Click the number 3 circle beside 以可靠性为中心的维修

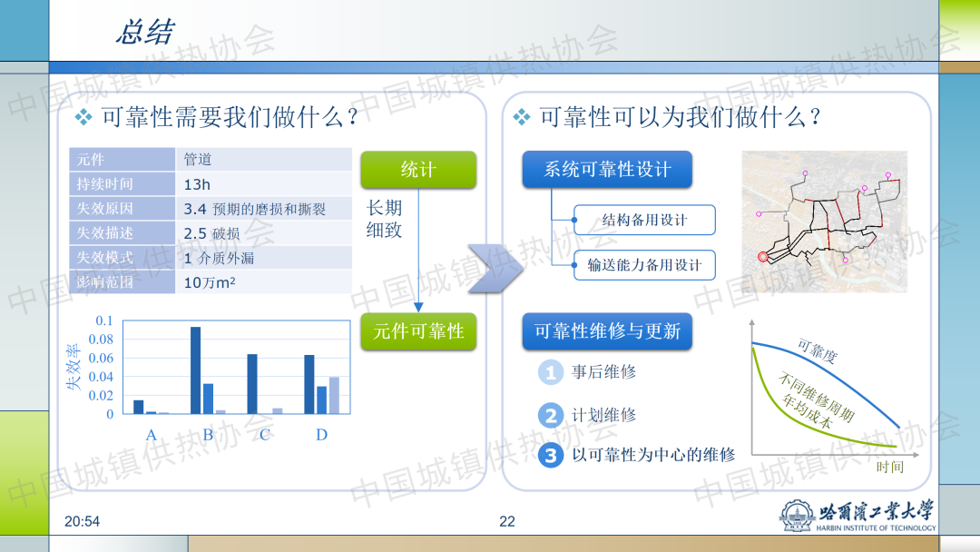[550, 455]
